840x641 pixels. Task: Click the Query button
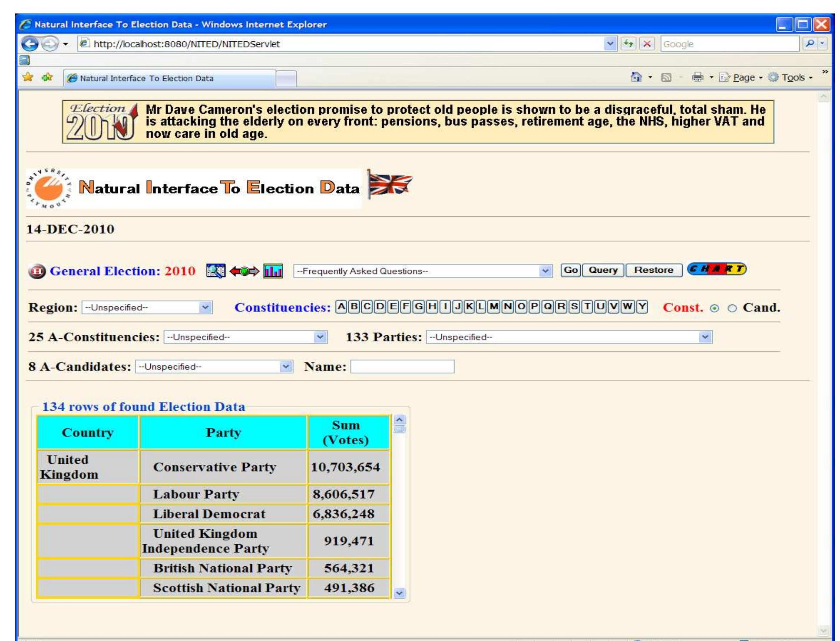click(603, 270)
